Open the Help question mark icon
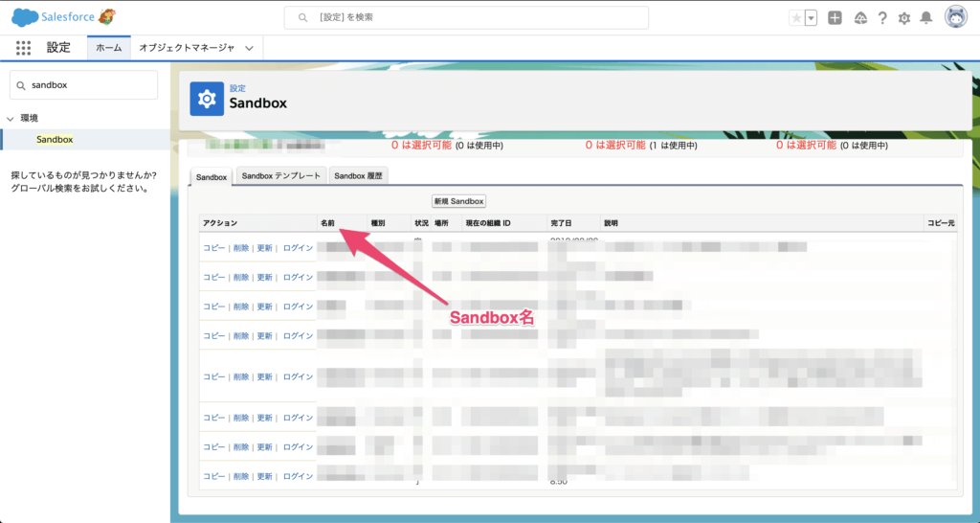The height and width of the screenshot is (523, 980). [x=881, y=18]
